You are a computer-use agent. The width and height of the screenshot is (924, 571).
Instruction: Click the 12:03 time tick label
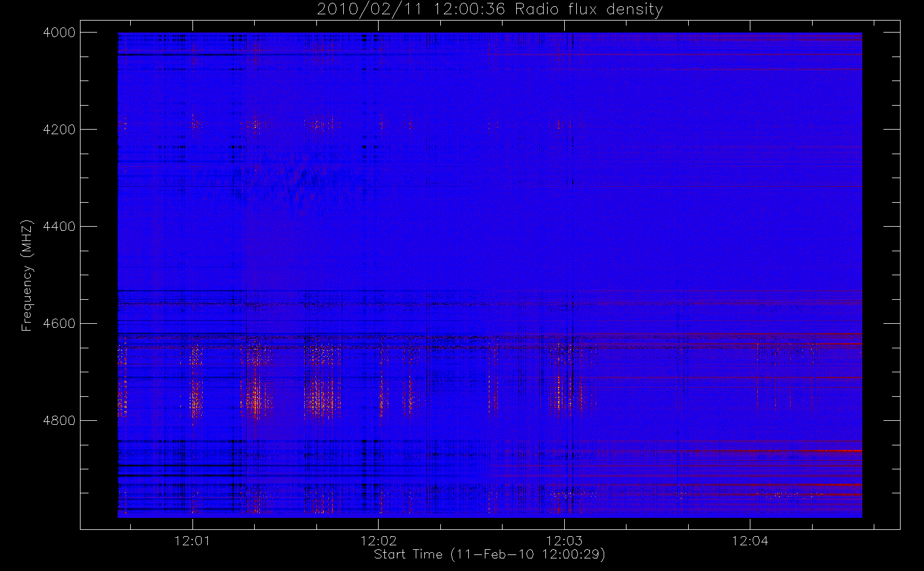[x=564, y=541]
